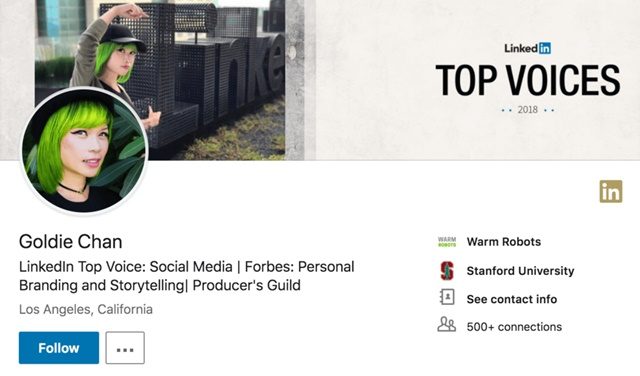This screenshot has height=376, width=640.
Task: Open the circular profile photo
Action: tap(84, 150)
